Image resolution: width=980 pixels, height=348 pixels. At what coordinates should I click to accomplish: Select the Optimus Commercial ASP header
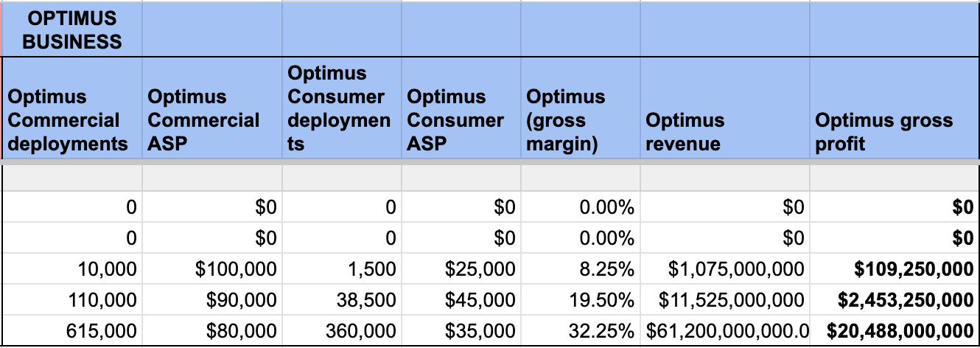pos(211,120)
